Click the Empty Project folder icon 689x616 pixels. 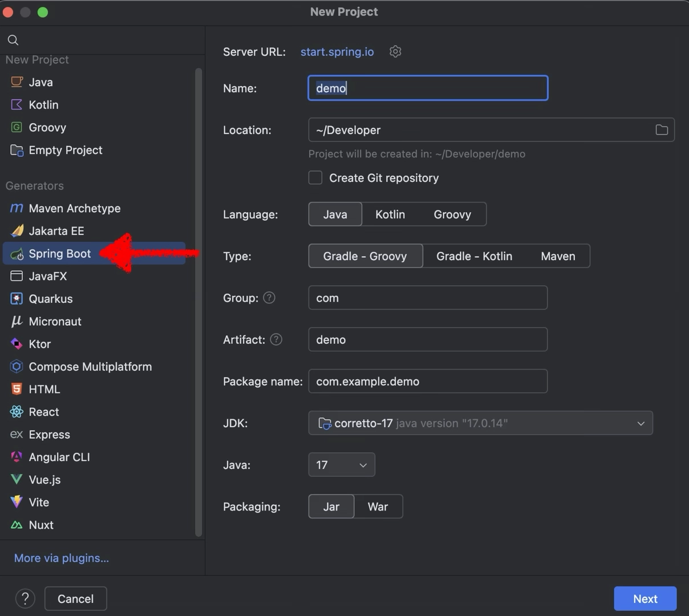tap(17, 150)
